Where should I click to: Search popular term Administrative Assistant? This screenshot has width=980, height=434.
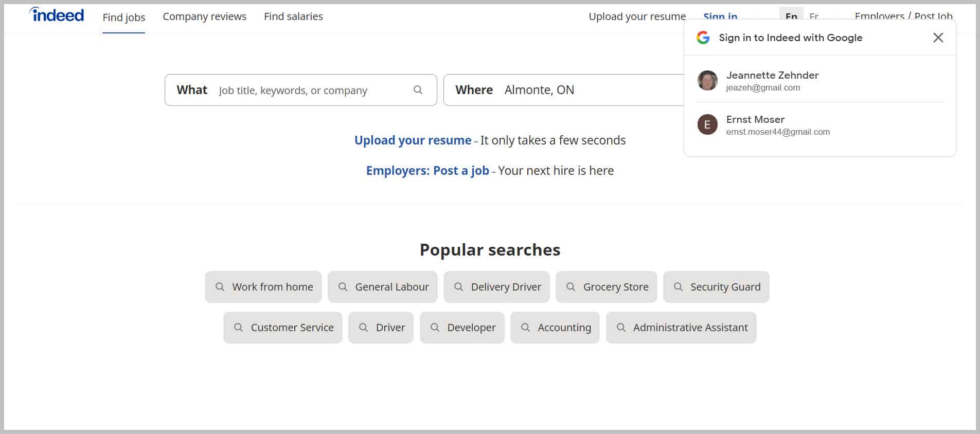click(681, 328)
